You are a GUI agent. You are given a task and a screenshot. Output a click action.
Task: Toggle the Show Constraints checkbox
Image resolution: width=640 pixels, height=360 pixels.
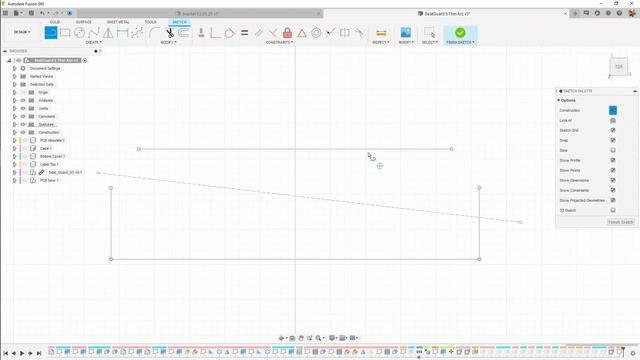(613, 190)
